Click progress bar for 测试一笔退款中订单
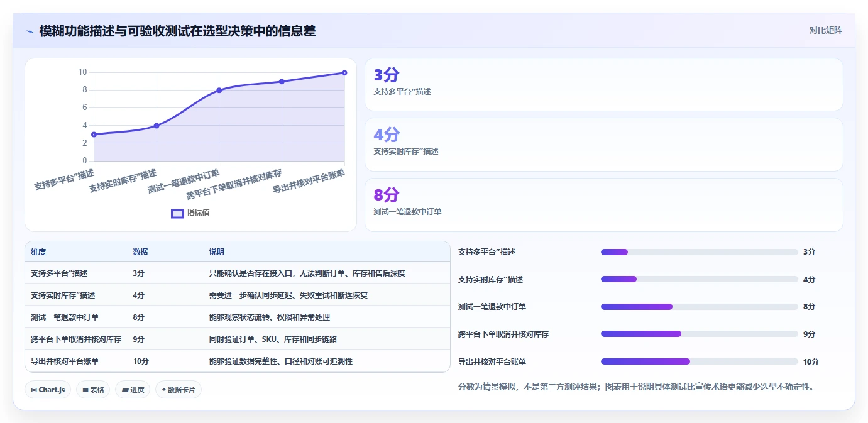Image resolution: width=868 pixels, height=423 pixels. point(700,307)
